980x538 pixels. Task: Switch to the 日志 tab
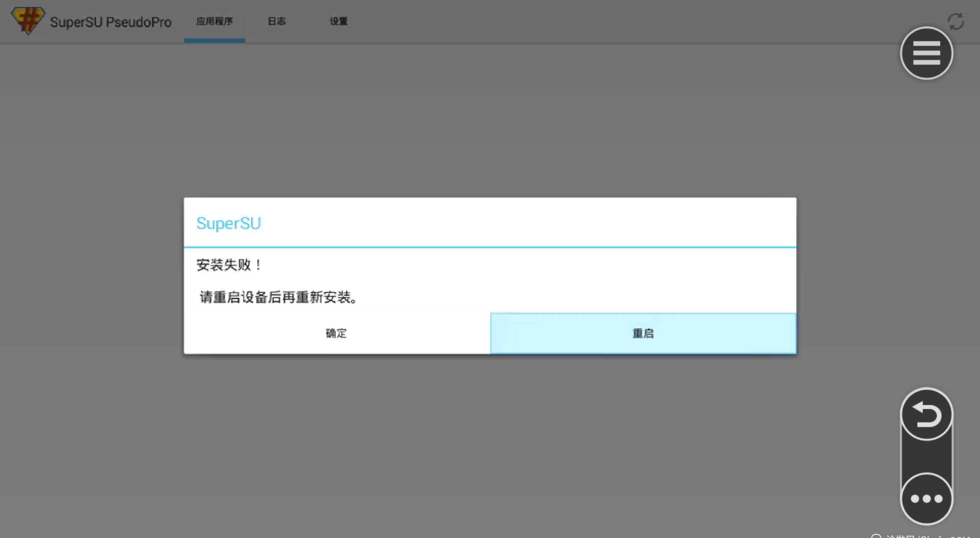click(x=276, y=21)
